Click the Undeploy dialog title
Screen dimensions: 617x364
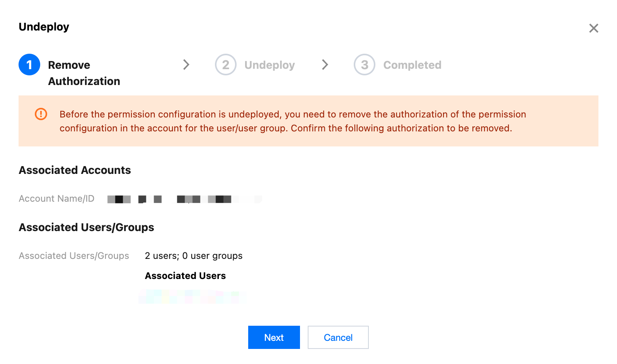coord(44,27)
